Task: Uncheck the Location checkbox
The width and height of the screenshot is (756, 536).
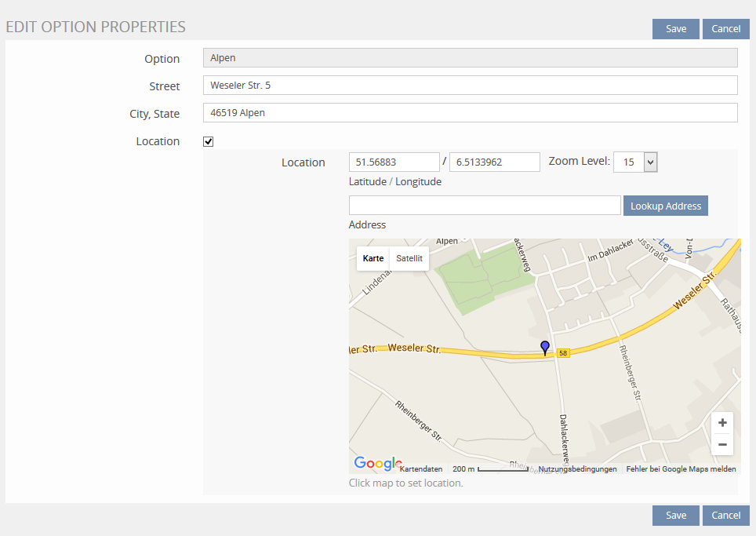Action: pyautogui.click(x=209, y=142)
